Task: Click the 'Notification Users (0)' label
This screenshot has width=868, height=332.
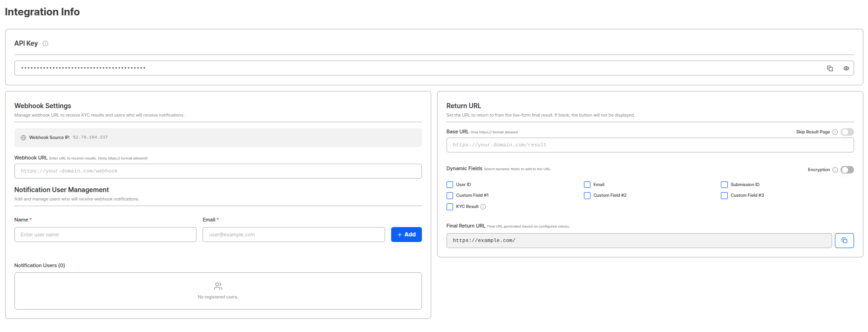Action: point(40,266)
